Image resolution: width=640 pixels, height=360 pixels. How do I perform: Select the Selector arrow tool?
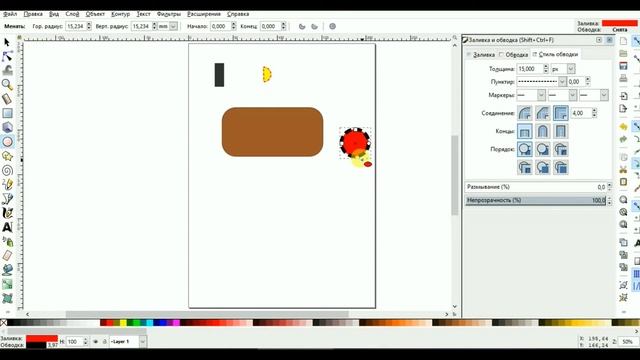pyautogui.click(x=7, y=42)
